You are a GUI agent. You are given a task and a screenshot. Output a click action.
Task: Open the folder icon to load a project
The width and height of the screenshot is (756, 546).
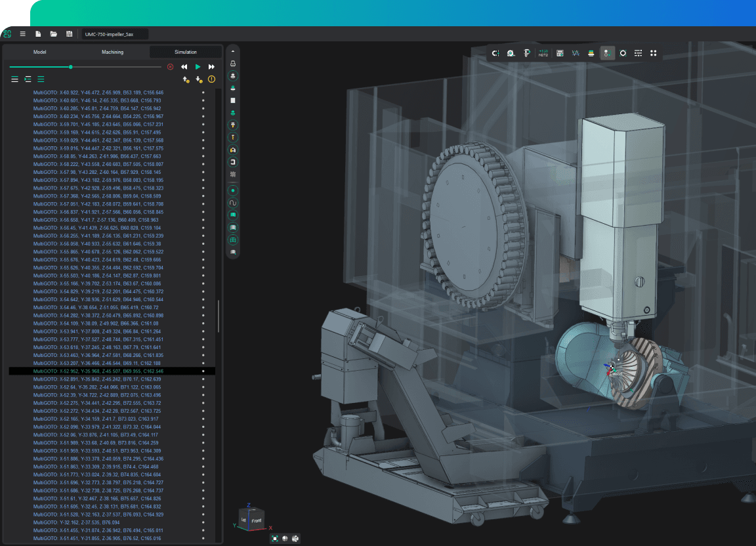coord(54,34)
